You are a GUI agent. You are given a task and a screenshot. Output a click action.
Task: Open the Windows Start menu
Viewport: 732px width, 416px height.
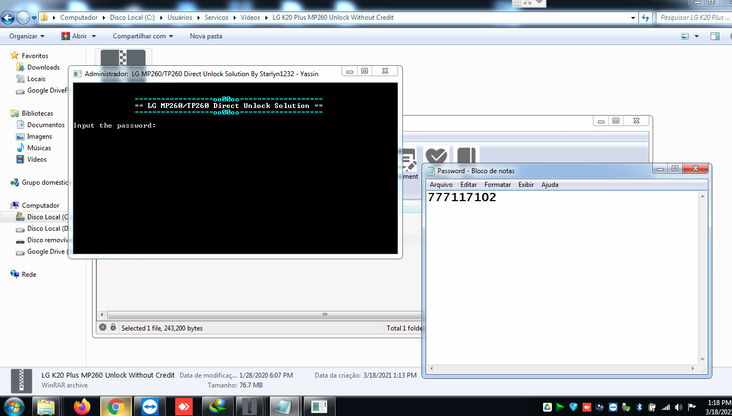coord(14,406)
